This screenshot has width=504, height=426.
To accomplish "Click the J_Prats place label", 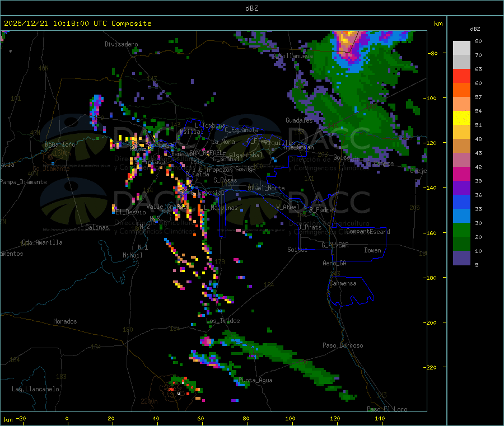I will point(310,227).
